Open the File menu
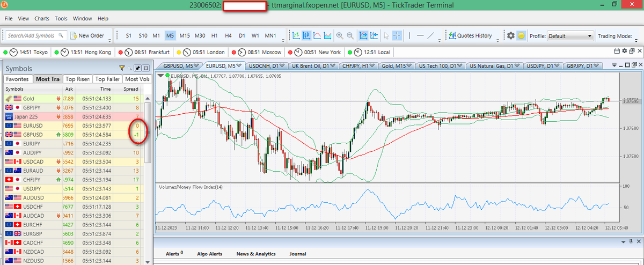Image resolution: width=644 pixels, height=265 pixels. (9, 18)
